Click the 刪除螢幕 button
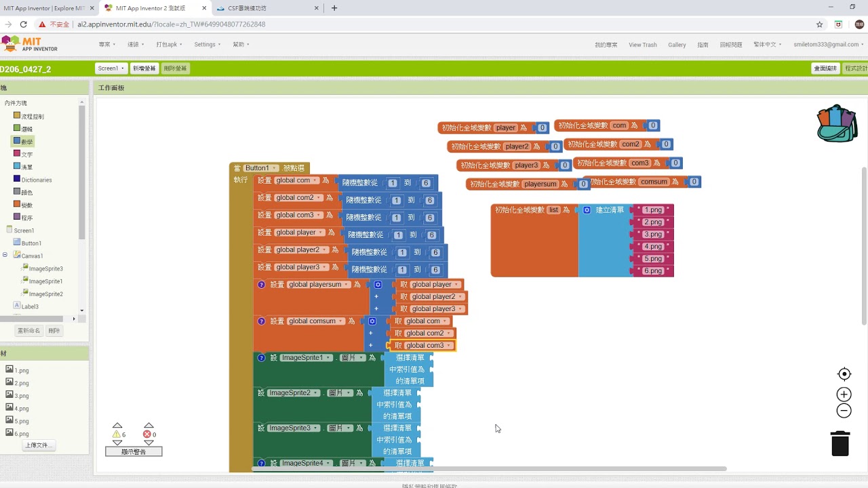868x488 pixels. pyautogui.click(x=176, y=68)
